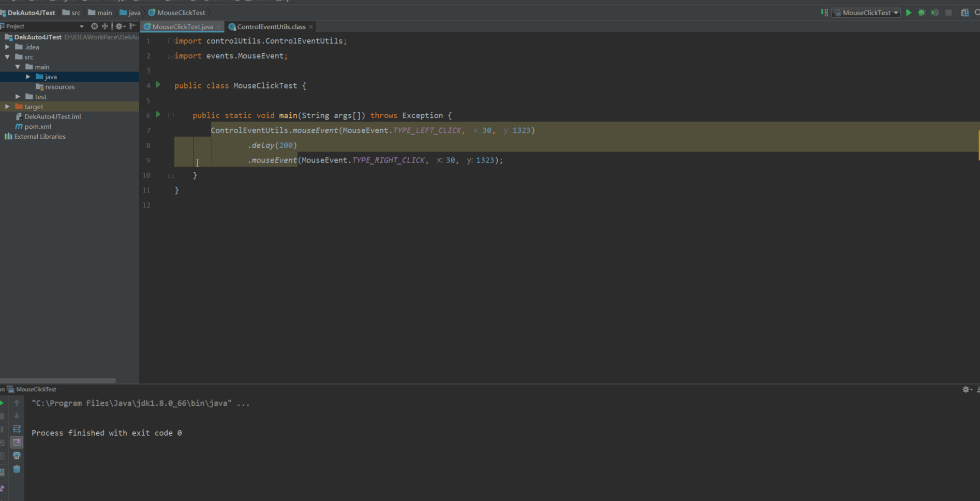Click java in the breadcrumb bar
The width and height of the screenshot is (980, 501).
(x=130, y=12)
